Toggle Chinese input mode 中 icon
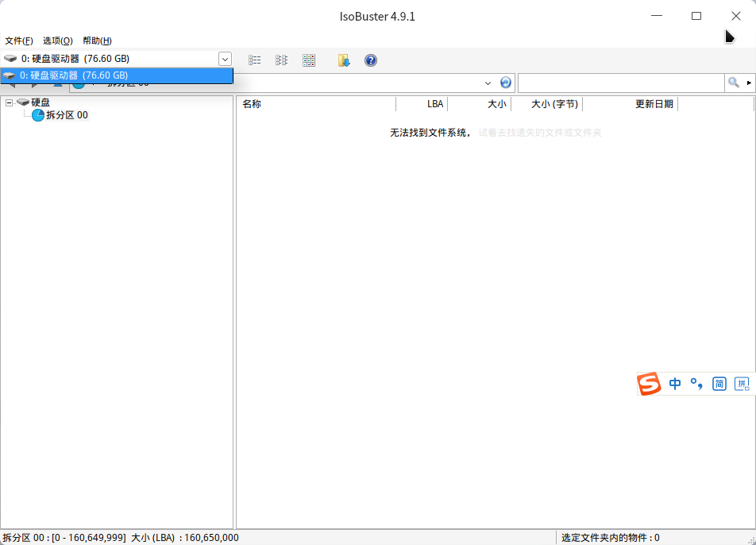Screen dimensions: 756x545 675,384
